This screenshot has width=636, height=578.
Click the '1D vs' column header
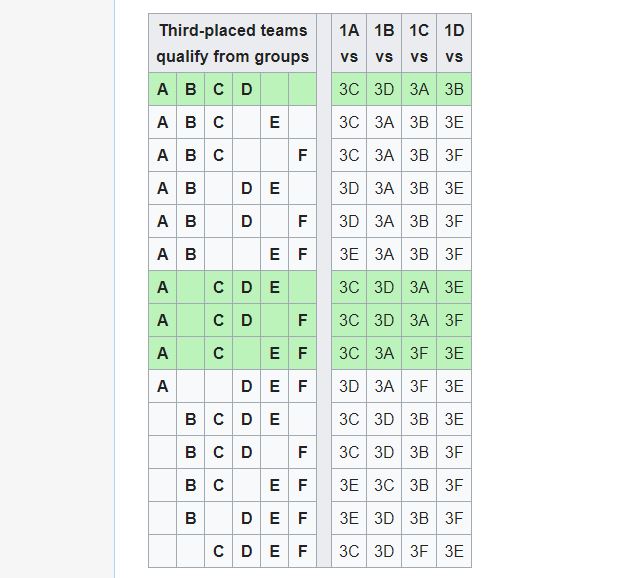tap(454, 43)
